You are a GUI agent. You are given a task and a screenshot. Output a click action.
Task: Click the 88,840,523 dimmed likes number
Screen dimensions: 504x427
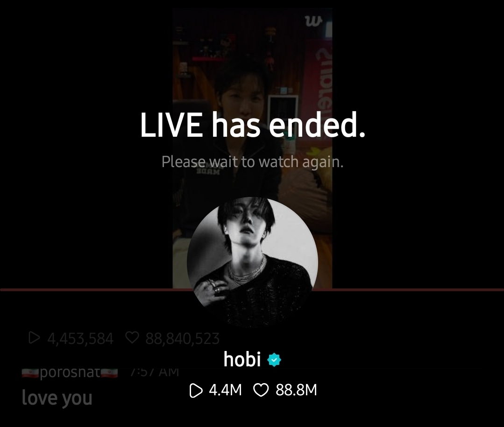182,338
